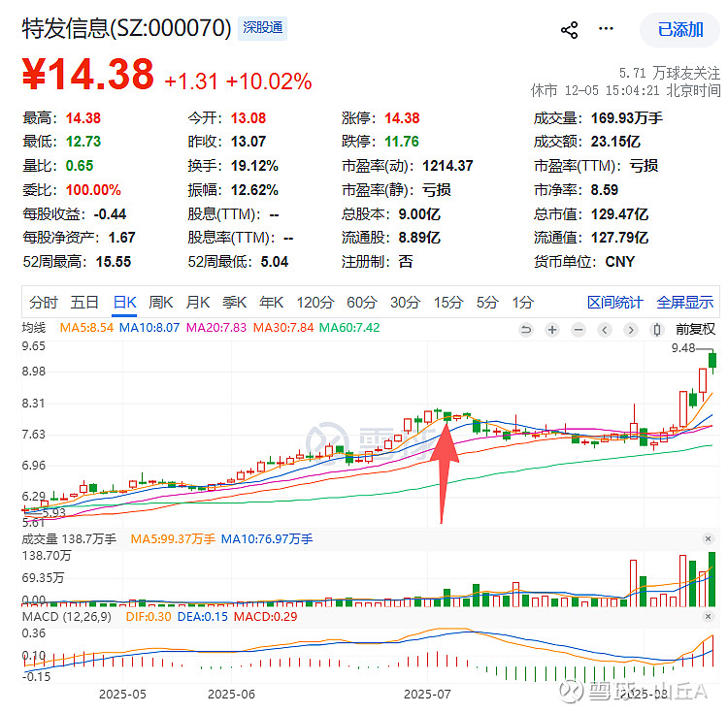Click the 成交量 169.93万手 value
This screenshot has width=728, height=713.
627,118
